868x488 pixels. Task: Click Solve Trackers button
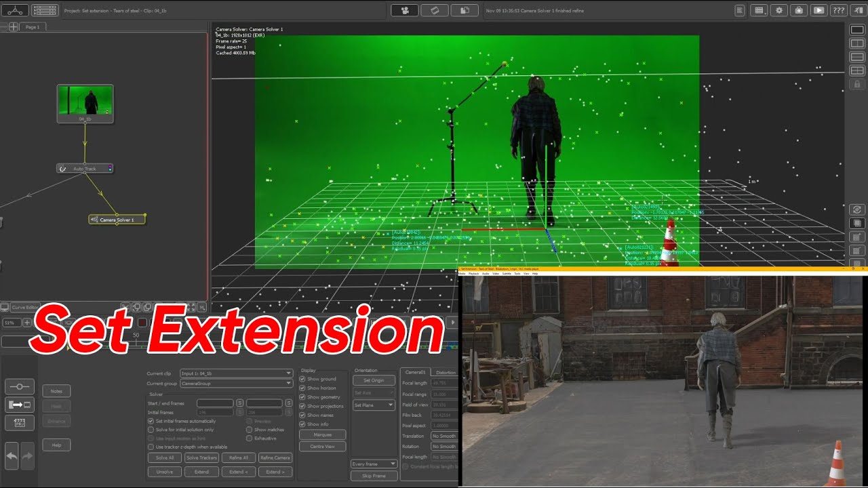pos(201,457)
